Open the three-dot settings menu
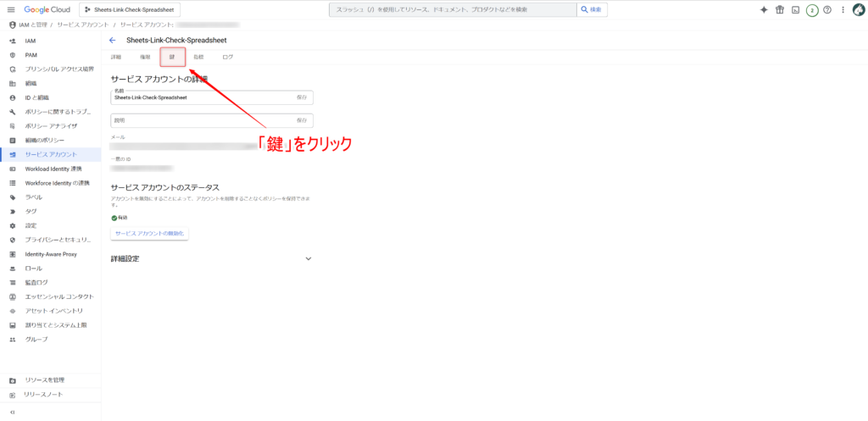 (841, 9)
